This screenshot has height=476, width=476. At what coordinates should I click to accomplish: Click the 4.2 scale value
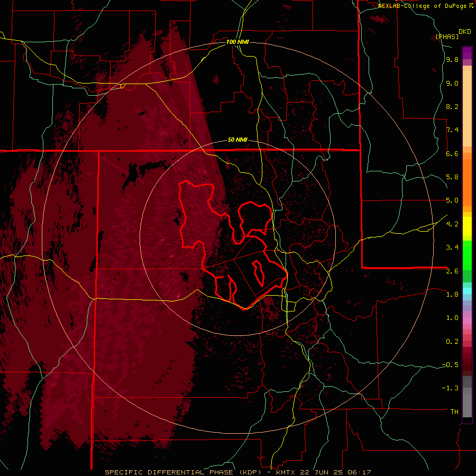click(x=452, y=224)
